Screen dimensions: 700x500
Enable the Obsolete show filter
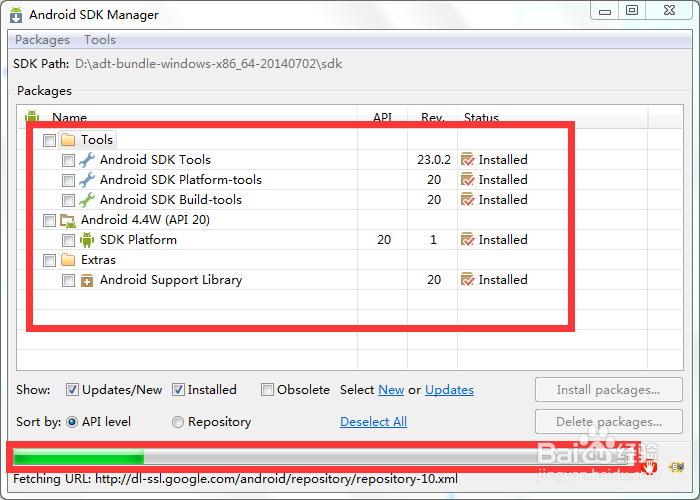pyautogui.click(x=267, y=390)
